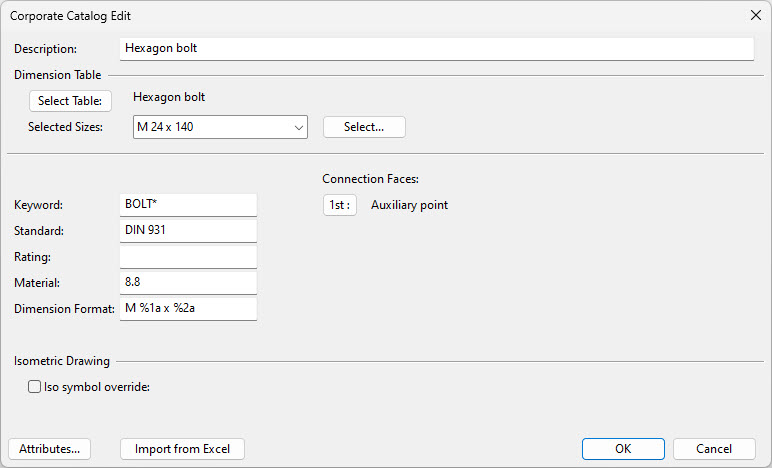Click into the empty Rating field

[x=188, y=257]
